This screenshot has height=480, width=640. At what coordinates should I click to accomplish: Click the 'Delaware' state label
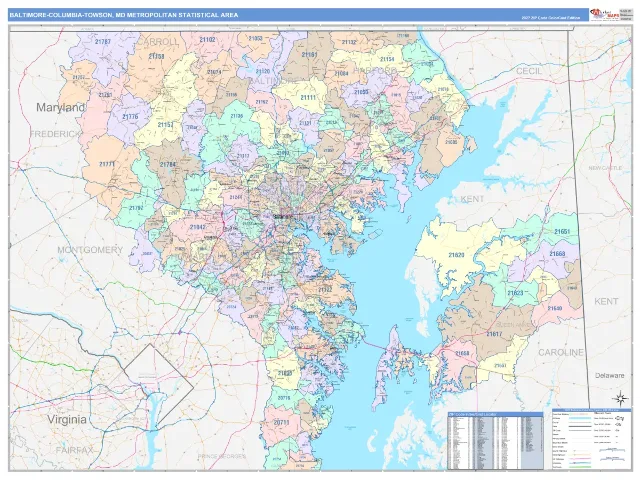(609, 376)
